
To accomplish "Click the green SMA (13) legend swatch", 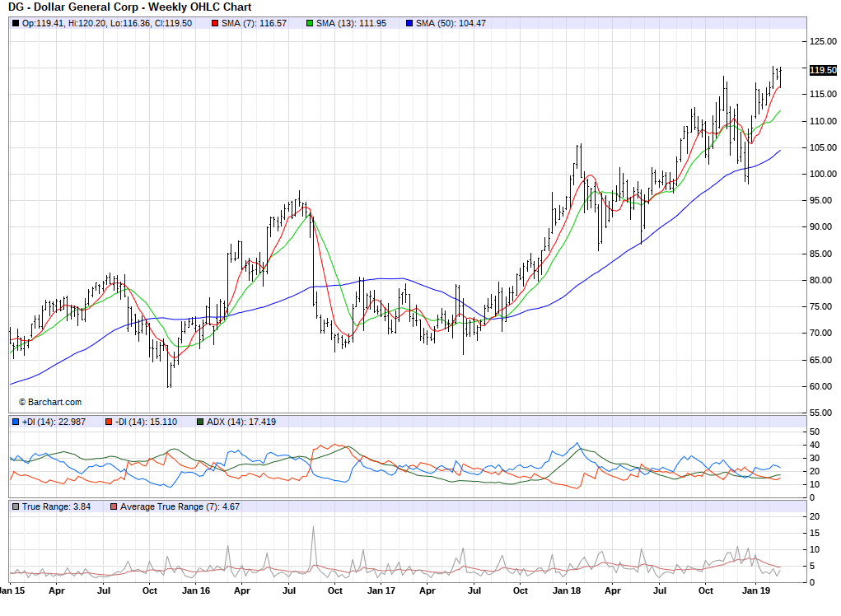I will tap(310, 23).
